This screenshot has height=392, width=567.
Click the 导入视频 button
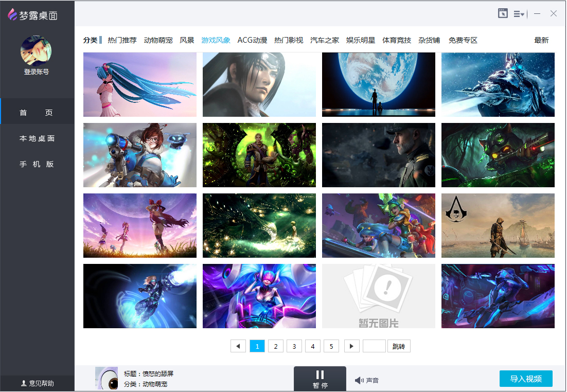tap(526, 379)
